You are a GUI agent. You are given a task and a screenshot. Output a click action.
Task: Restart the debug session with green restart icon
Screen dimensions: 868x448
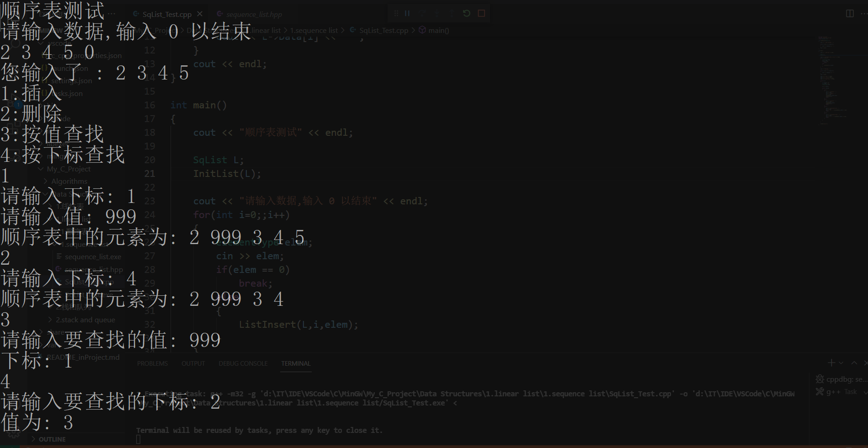click(466, 13)
